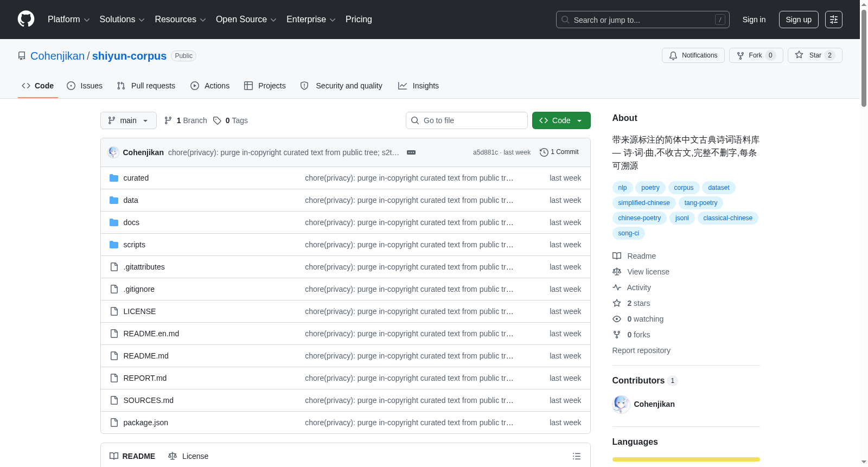The width and height of the screenshot is (868, 467).
Task: Expand the Enterprise menu
Action: coord(311,20)
